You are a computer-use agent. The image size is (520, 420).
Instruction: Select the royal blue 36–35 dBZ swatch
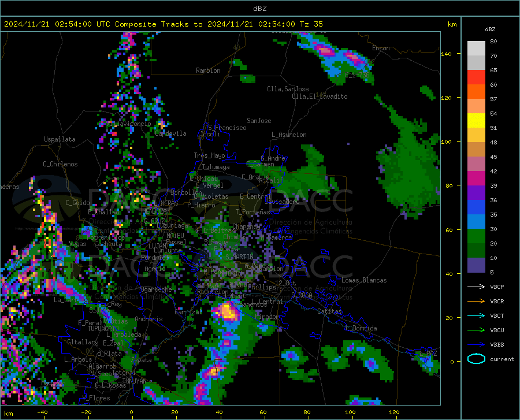click(476, 207)
